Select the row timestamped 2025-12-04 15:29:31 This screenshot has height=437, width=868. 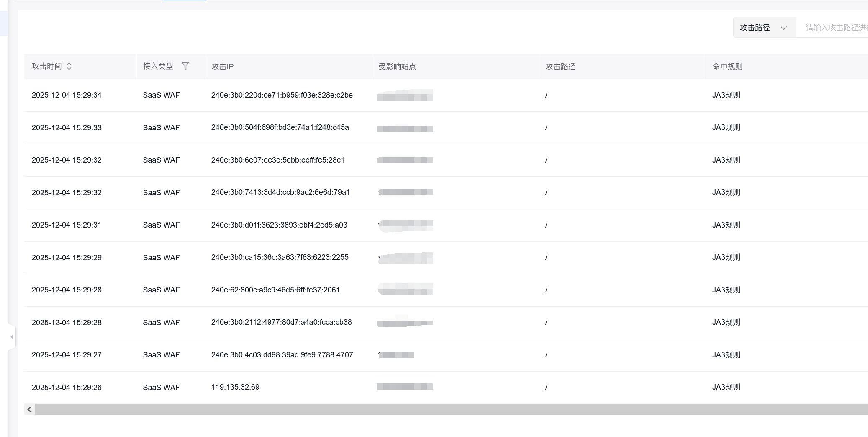tap(67, 225)
